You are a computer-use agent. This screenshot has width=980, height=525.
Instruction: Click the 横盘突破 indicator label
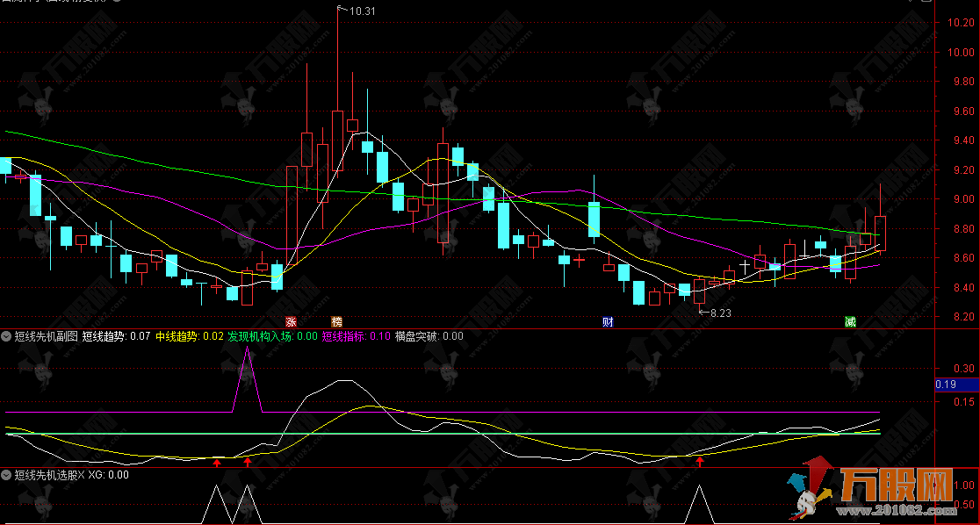[417, 335]
